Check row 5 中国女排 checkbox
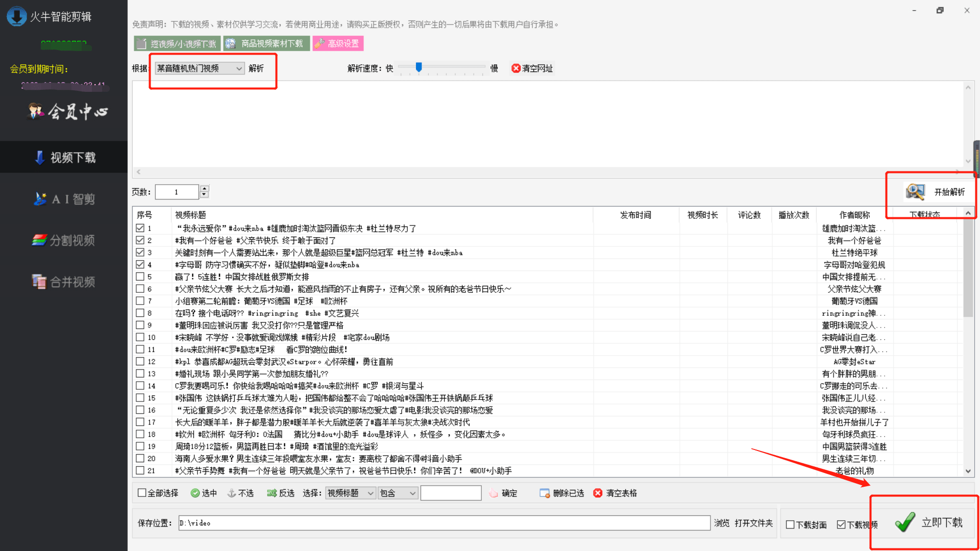 point(140,277)
